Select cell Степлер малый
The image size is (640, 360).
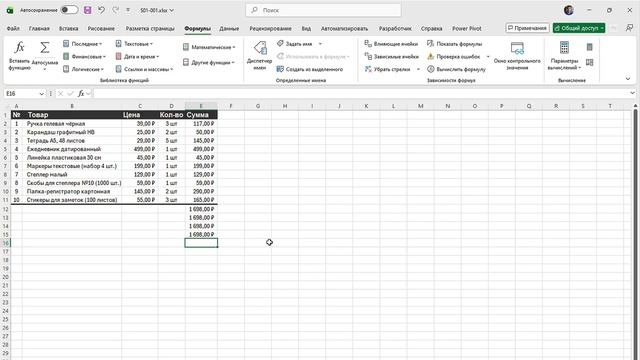click(72, 174)
